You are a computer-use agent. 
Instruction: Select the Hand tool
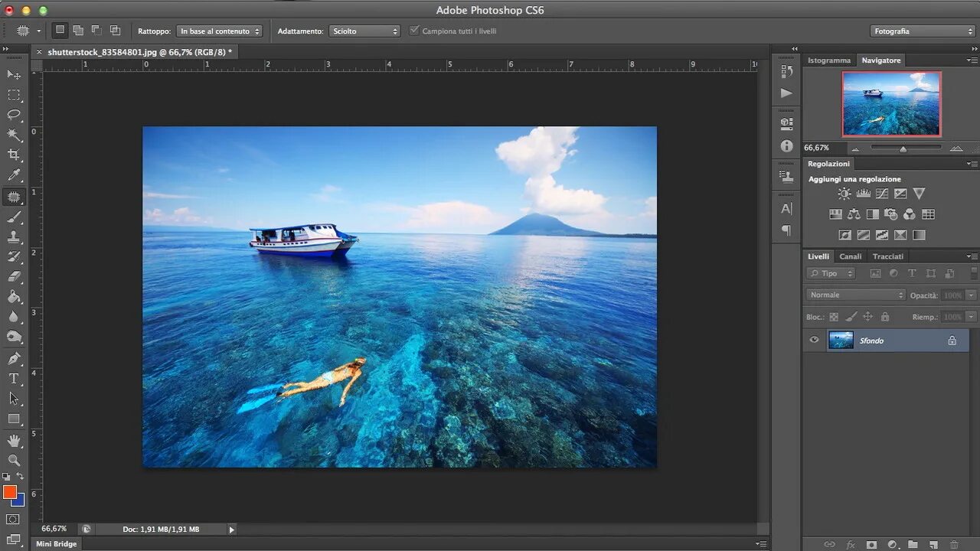tap(14, 440)
